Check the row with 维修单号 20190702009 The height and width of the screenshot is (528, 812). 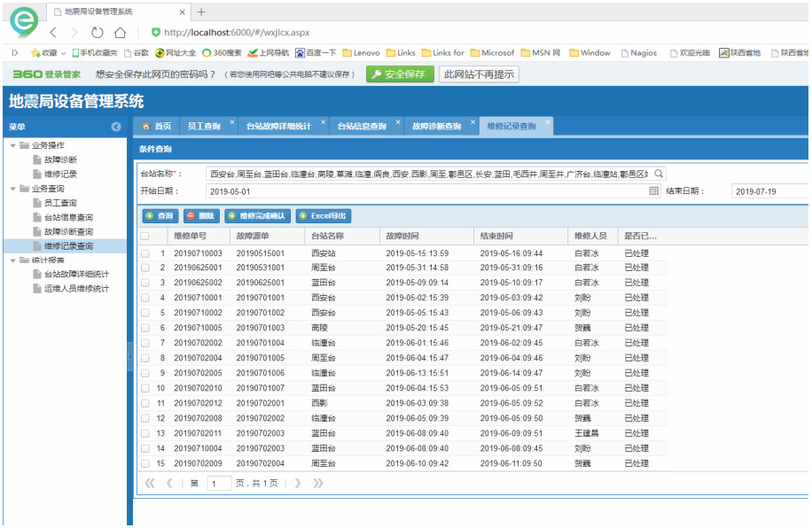(145, 463)
